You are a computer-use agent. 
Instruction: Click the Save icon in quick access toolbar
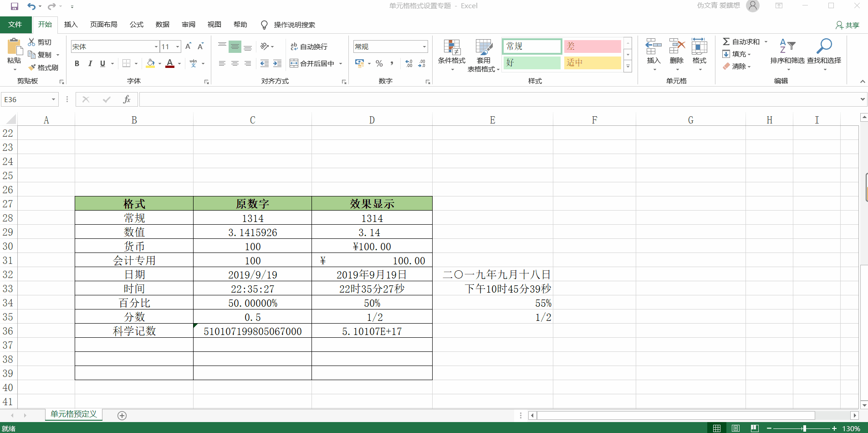(15, 6)
